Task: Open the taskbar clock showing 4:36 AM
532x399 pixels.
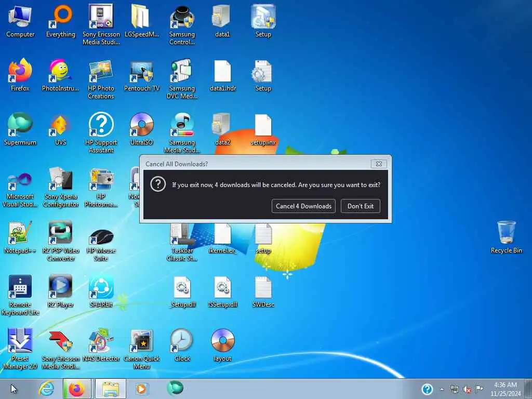Action: (x=505, y=389)
